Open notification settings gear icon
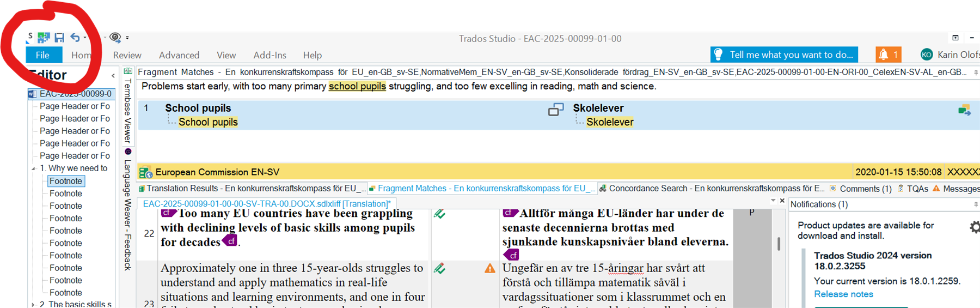Screen dimensions: 980x308 975,227
